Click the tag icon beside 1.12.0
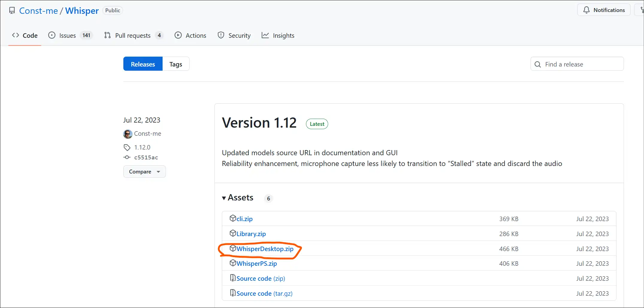The height and width of the screenshot is (308, 644). (127, 147)
